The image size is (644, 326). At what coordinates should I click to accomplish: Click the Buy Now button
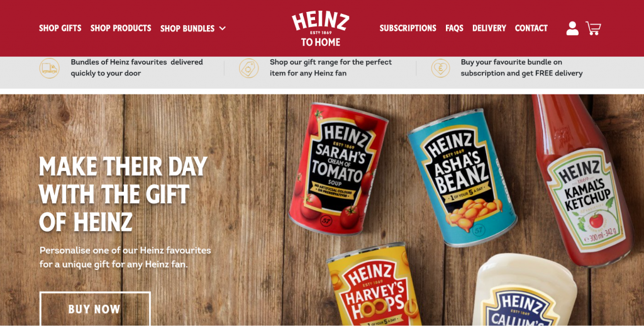pyautogui.click(x=95, y=309)
